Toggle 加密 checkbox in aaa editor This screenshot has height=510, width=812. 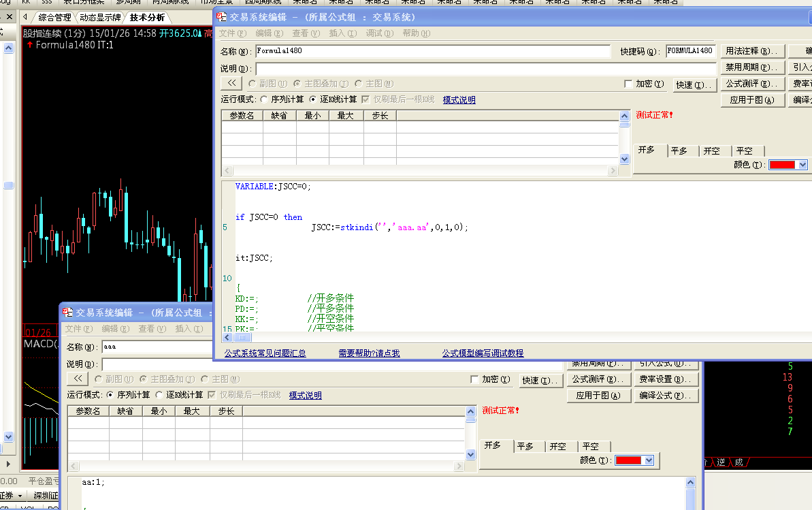474,379
